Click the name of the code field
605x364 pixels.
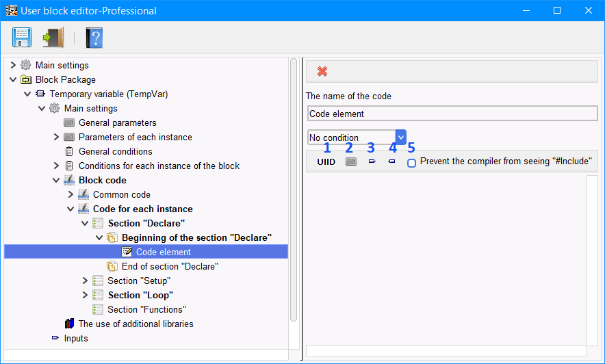(452, 114)
